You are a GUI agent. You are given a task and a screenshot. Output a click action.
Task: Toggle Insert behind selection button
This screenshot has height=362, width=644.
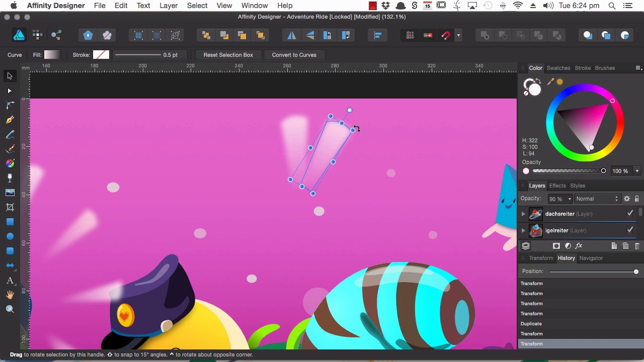click(588, 35)
